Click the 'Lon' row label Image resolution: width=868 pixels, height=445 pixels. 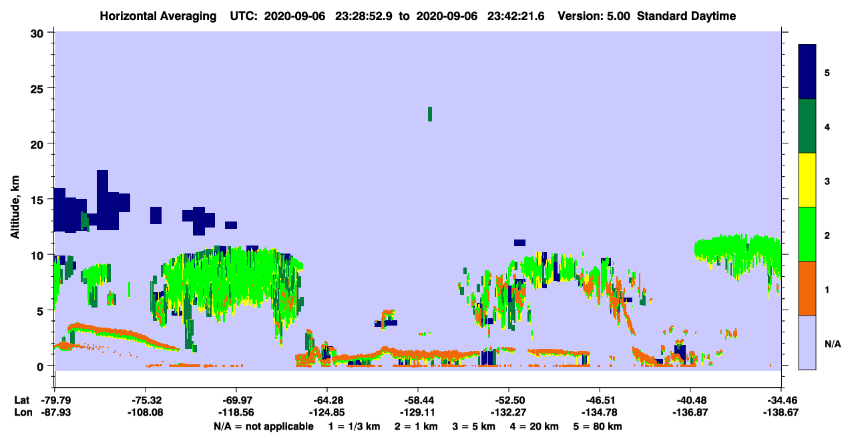click(x=22, y=412)
